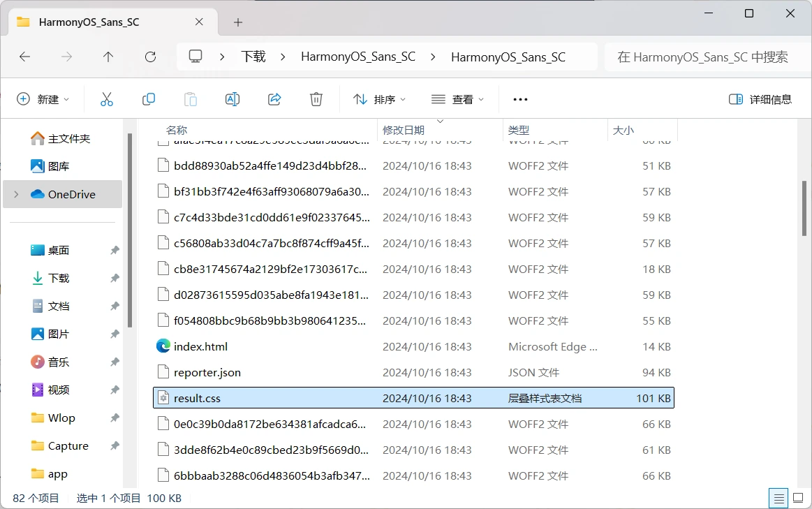
Task: Open the 排序 sort dropdown
Action: click(x=380, y=99)
